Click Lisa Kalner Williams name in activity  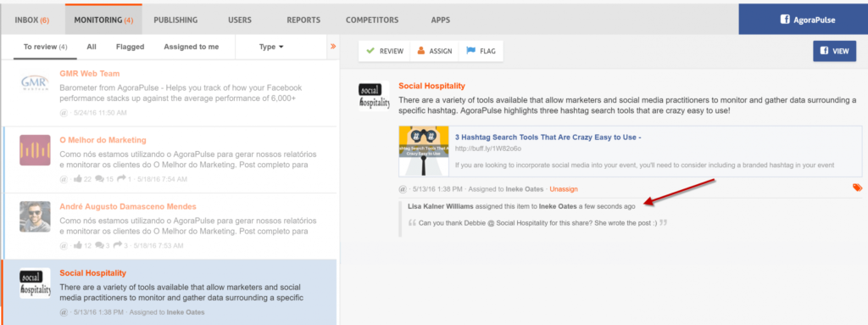click(x=441, y=206)
